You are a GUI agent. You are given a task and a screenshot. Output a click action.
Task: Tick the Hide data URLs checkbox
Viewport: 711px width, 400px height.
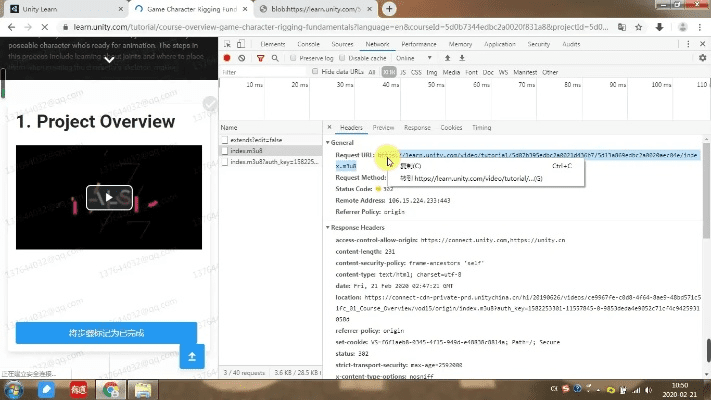[x=317, y=72]
